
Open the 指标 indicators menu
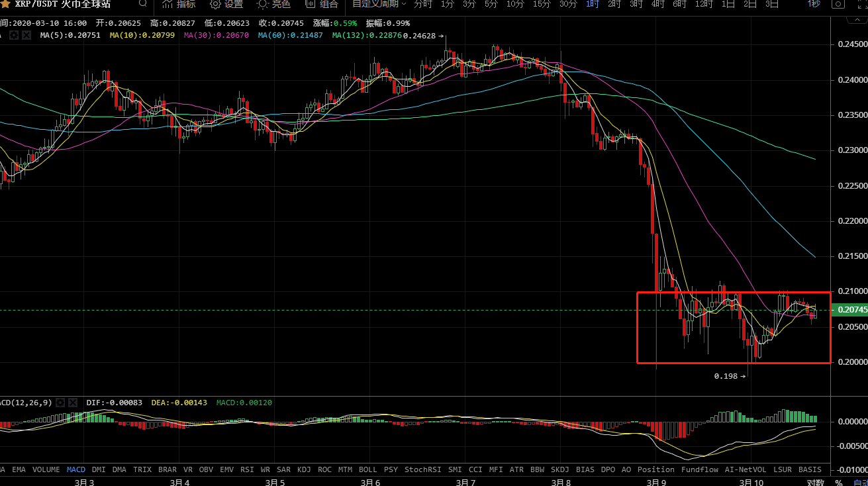(x=179, y=4)
